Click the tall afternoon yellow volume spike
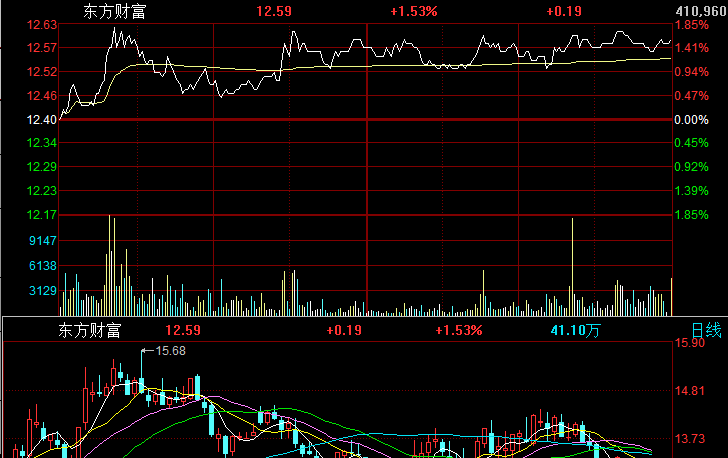The image size is (728, 458). [572, 267]
